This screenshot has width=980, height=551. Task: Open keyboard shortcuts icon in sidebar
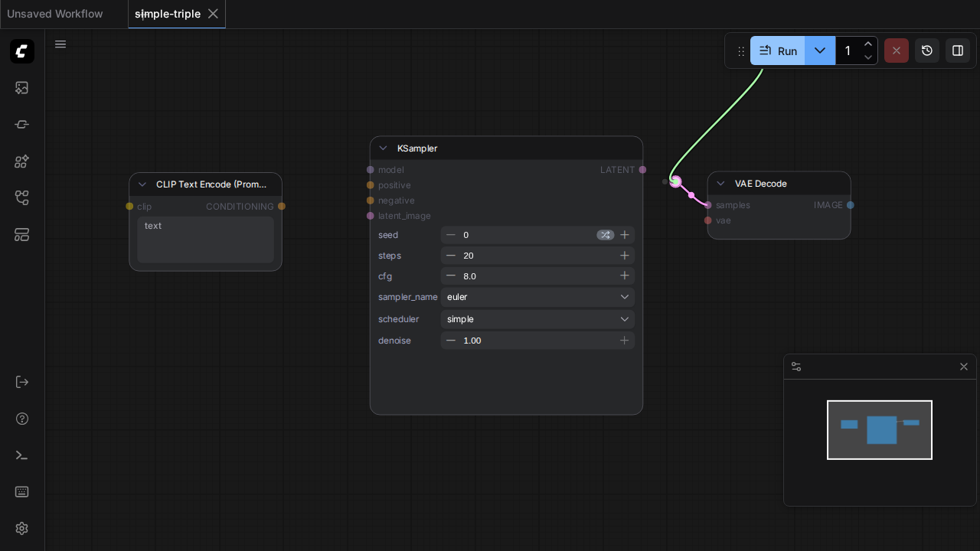[x=22, y=492]
